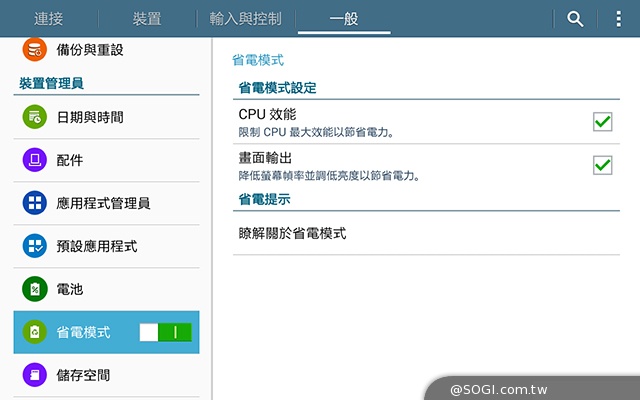Select the 一般 tab
The width and height of the screenshot is (640, 400).
[344, 19]
